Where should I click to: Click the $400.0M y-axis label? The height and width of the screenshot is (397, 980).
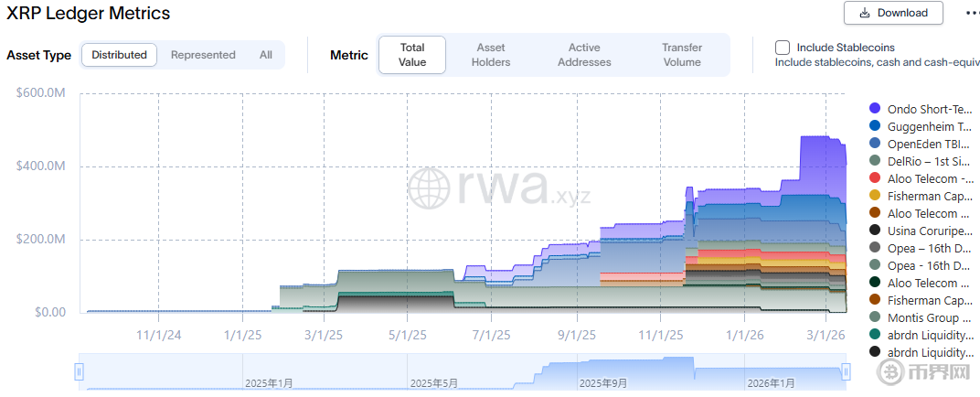pyautogui.click(x=40, y=166)
